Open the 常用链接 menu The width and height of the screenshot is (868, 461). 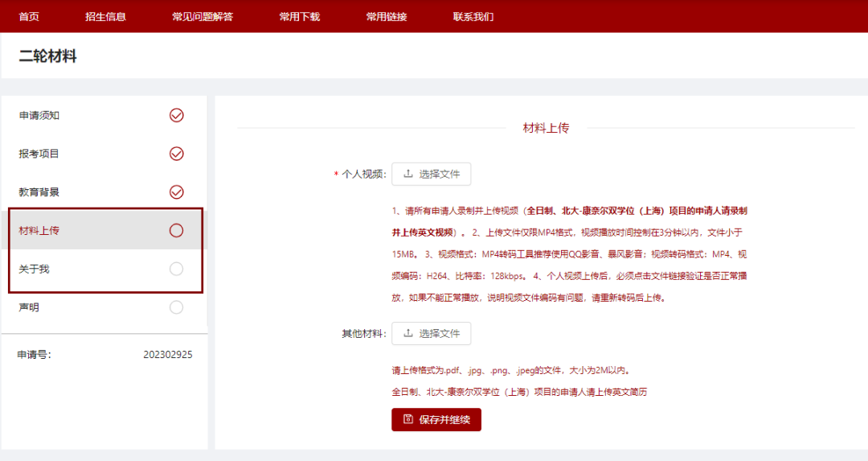click(x=387, y=17)
